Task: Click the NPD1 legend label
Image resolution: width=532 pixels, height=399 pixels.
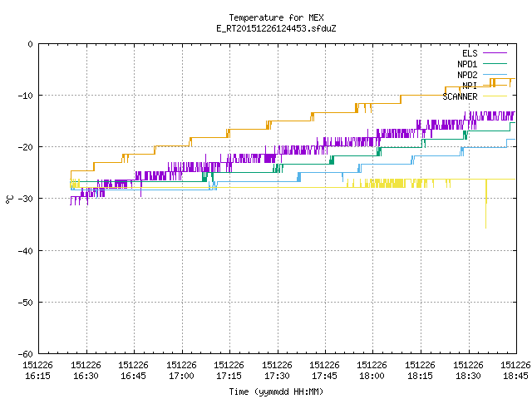Action: coord(467,64)
